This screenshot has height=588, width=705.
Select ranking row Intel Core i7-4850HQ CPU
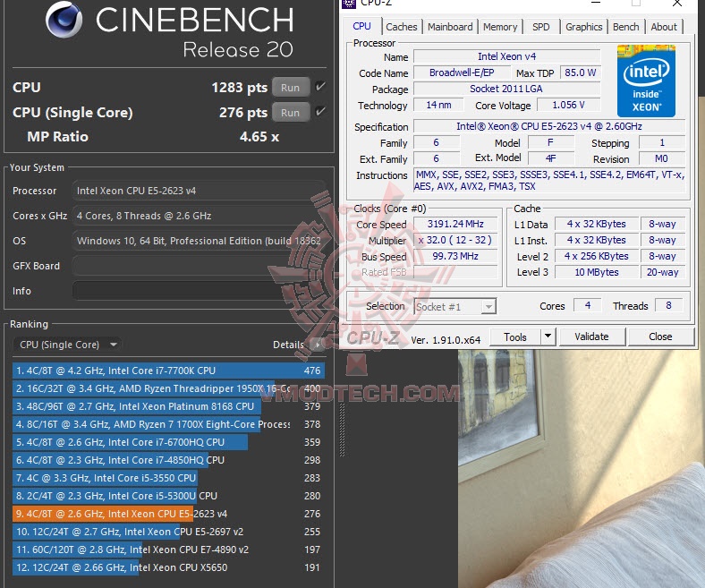[168, 460]
